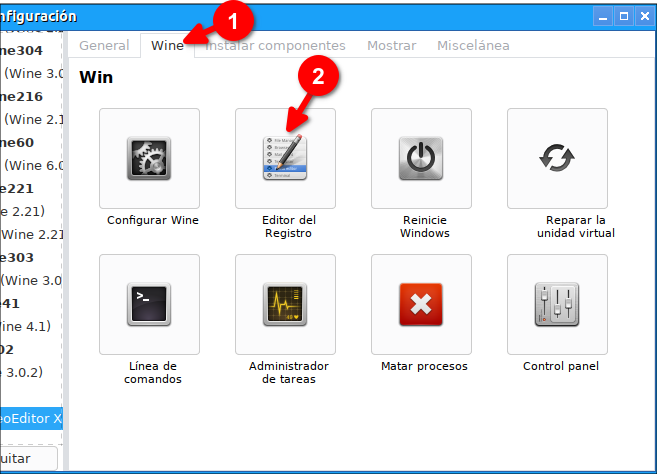Open the Línea de comandos terminal icon
Viewport: 657px width, 474px height.
click(x=149, y=304)
